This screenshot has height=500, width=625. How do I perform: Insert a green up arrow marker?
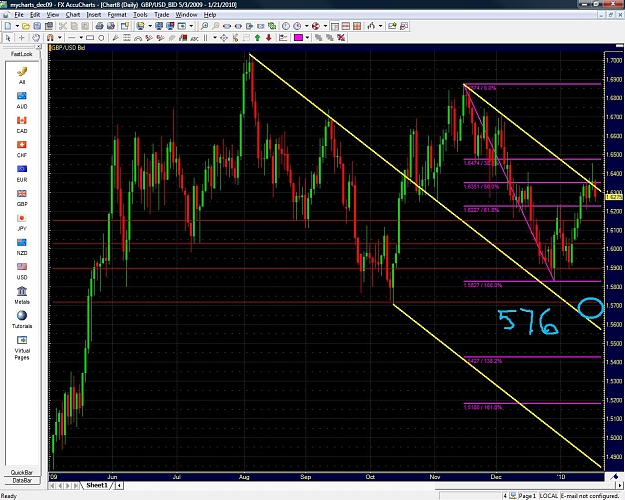[x=257, y=38]
